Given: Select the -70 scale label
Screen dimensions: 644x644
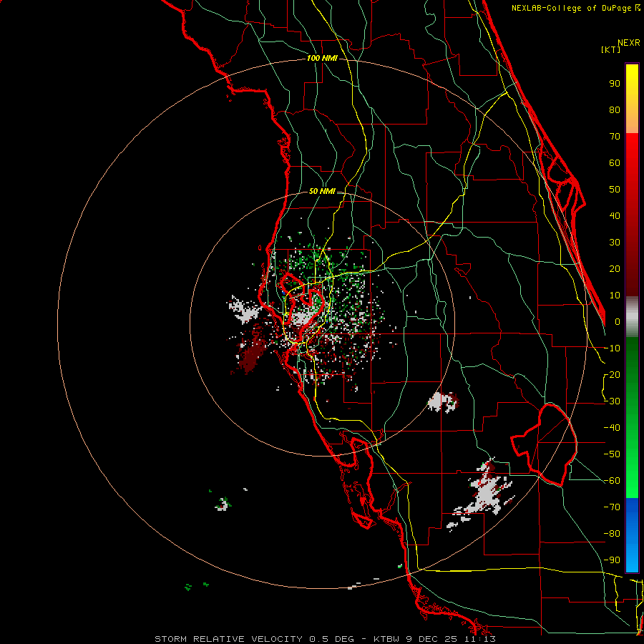Looking at the screenshot, I should [x=612, y=507].
